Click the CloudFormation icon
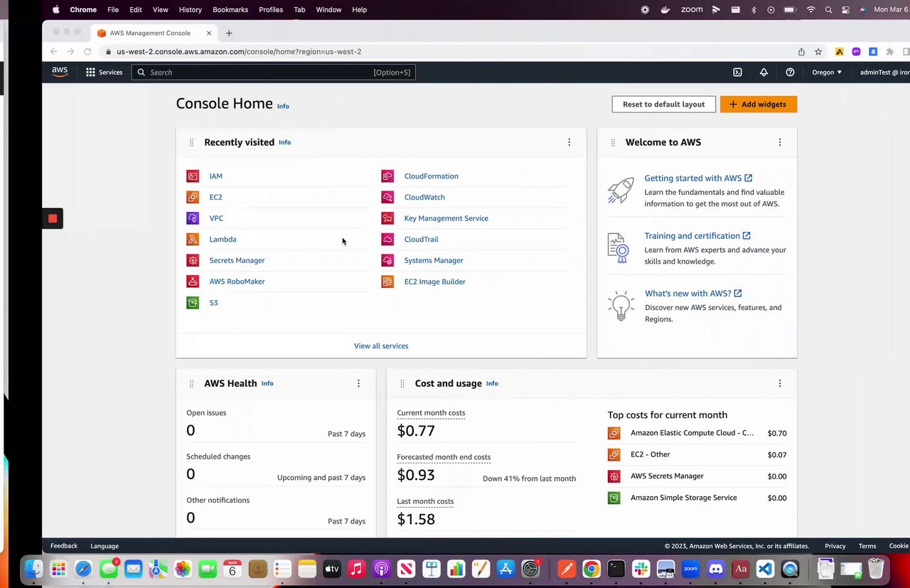 coord(387,176)
